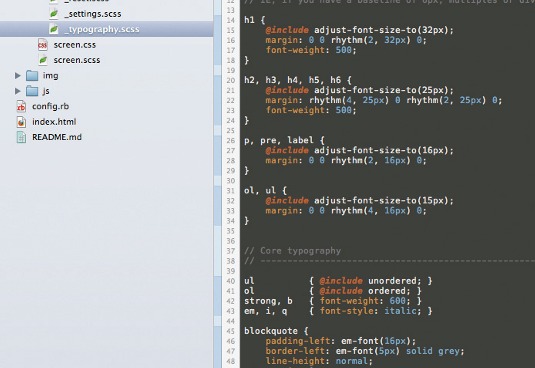Click the index.html file icon

21,122
